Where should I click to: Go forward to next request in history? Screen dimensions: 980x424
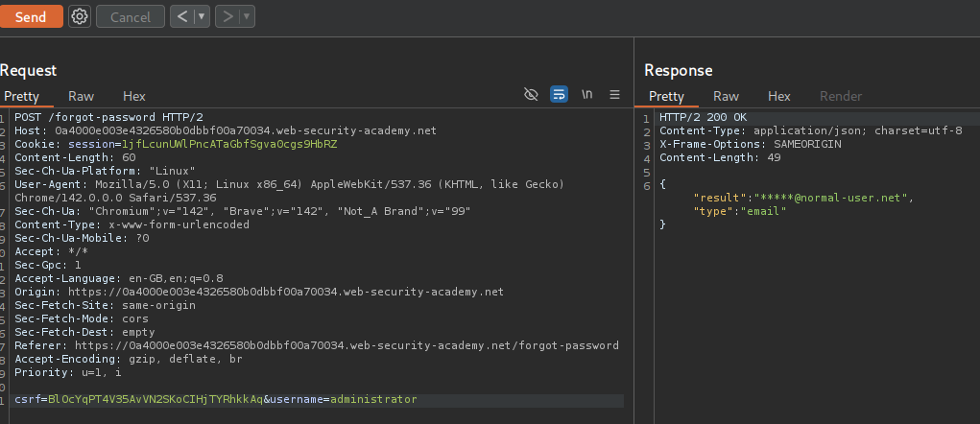click(x=227, y=16)
